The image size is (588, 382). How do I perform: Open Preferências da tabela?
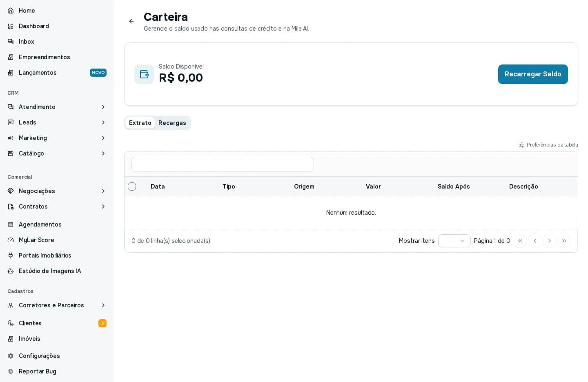pos(548,145)
